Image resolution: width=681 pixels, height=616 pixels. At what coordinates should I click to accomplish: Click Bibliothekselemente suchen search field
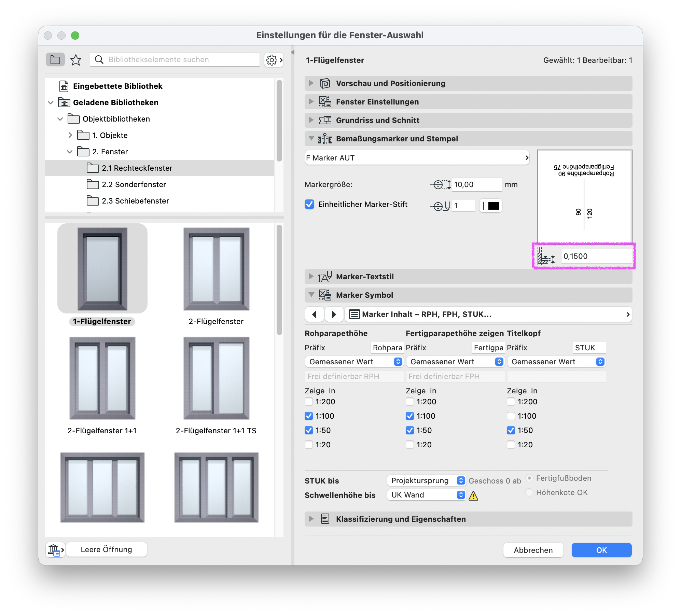pos(175,59)
